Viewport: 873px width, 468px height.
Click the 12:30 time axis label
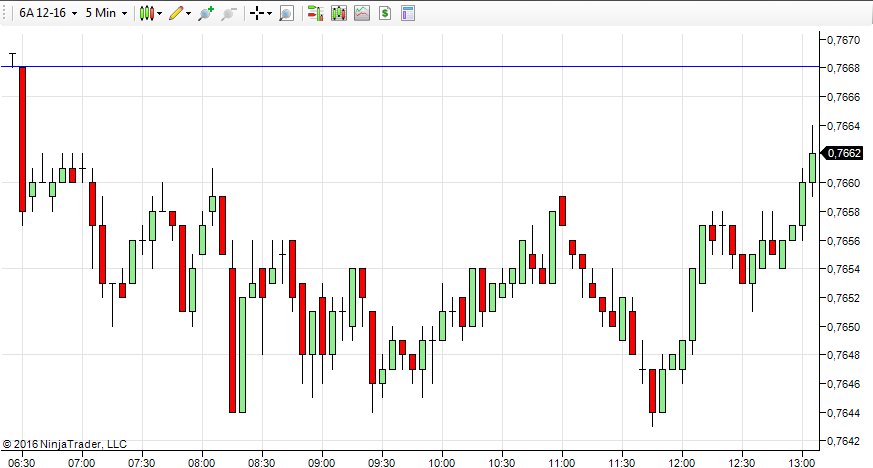[742, 462]
